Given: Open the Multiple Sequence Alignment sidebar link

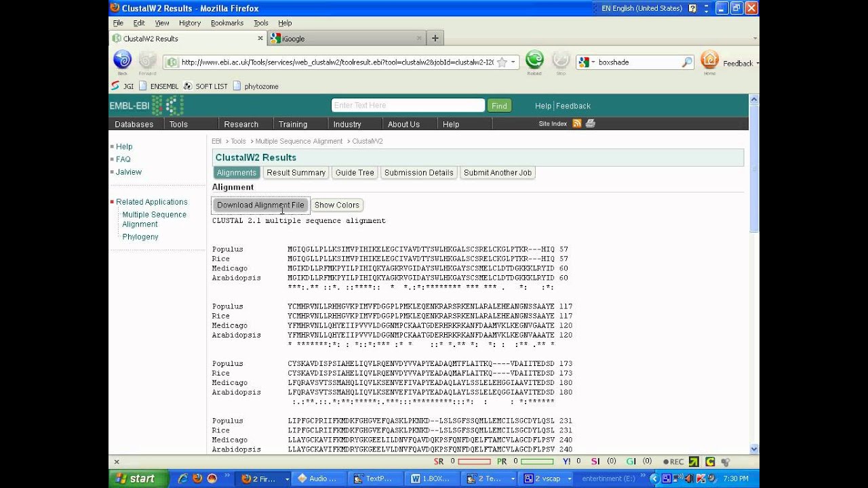Looking at the screenshot, I should click(154, 219).
